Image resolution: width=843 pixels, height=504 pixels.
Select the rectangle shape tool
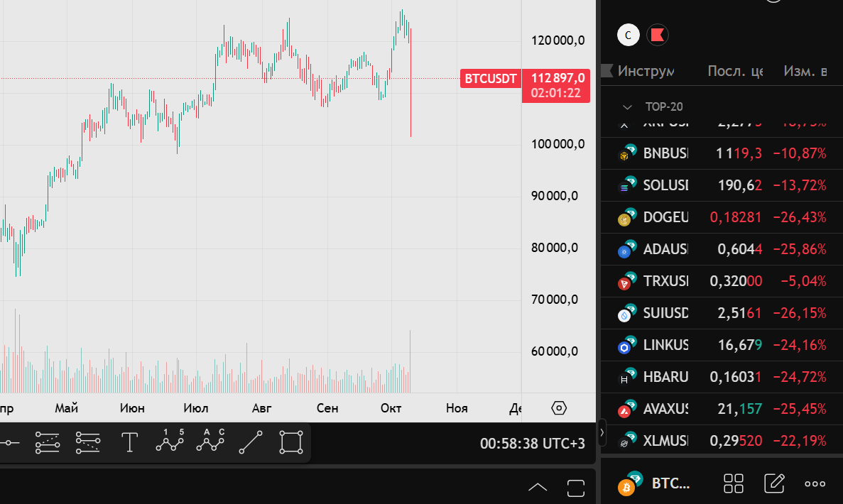291,442
